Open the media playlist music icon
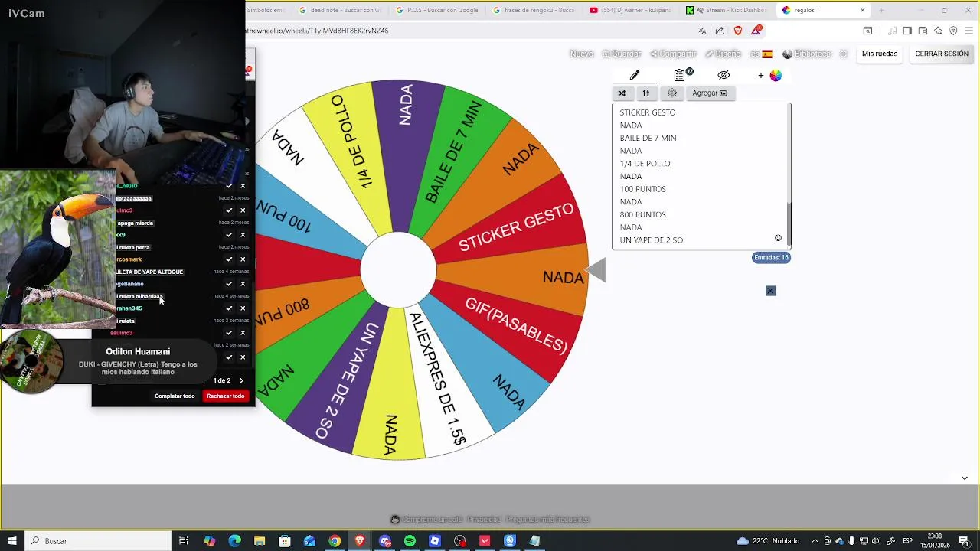Screen dimensions: 980x551 pyautogui.click(x=892, y=31)
